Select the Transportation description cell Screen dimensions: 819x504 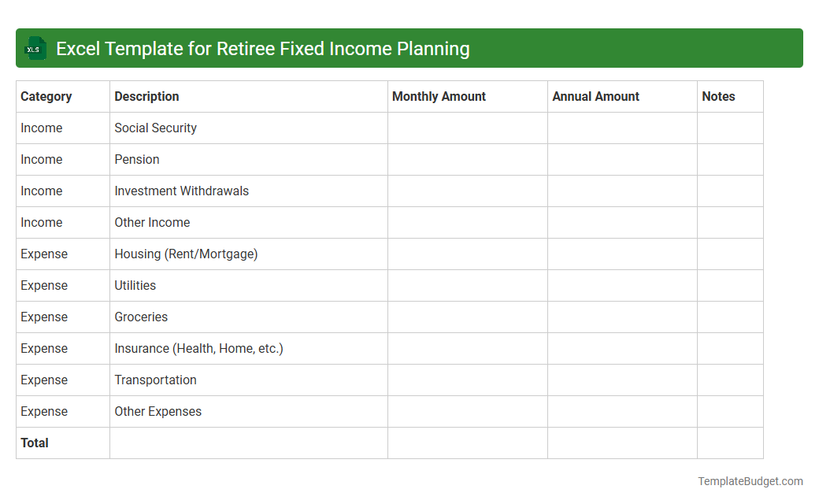click(155, 380)
